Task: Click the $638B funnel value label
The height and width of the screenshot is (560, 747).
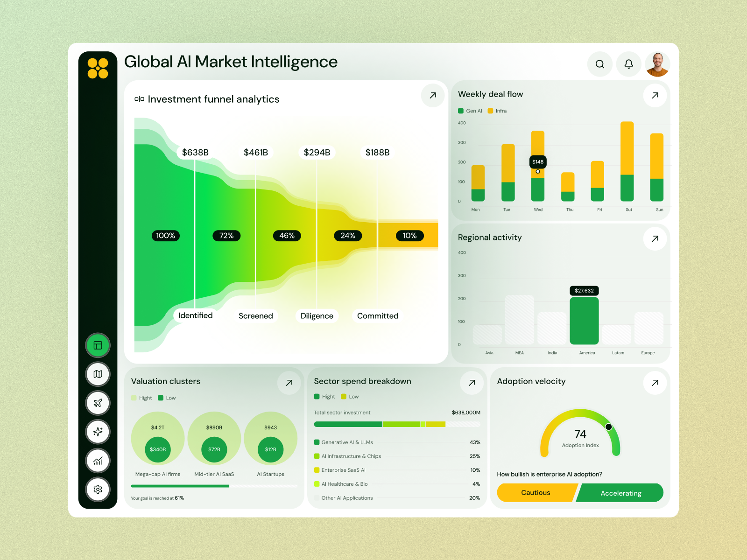Action: point(195,153)
